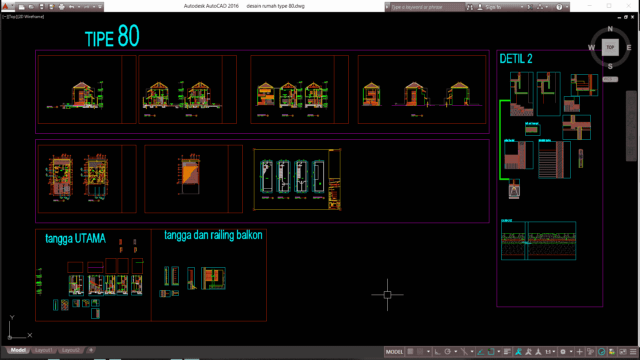Click the navigation bar on the right edge
Viewport: 640px width, 360px height.
tap(631, 126)
